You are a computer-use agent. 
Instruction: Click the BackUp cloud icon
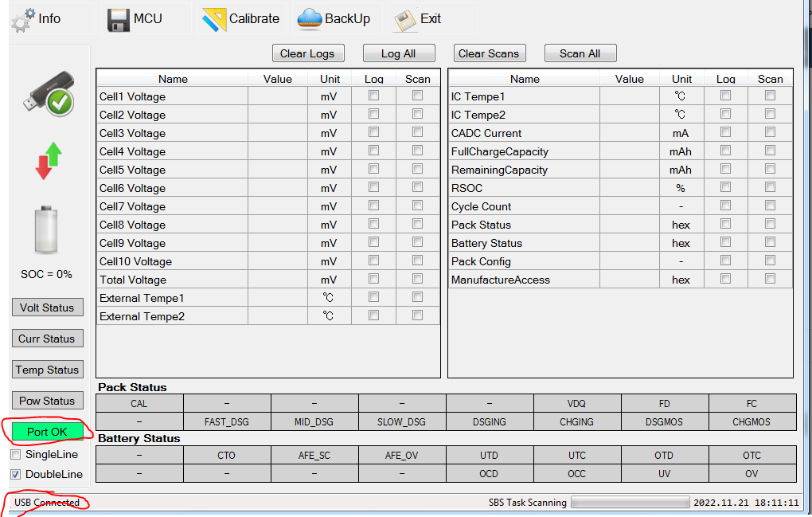tap(310, 19)
